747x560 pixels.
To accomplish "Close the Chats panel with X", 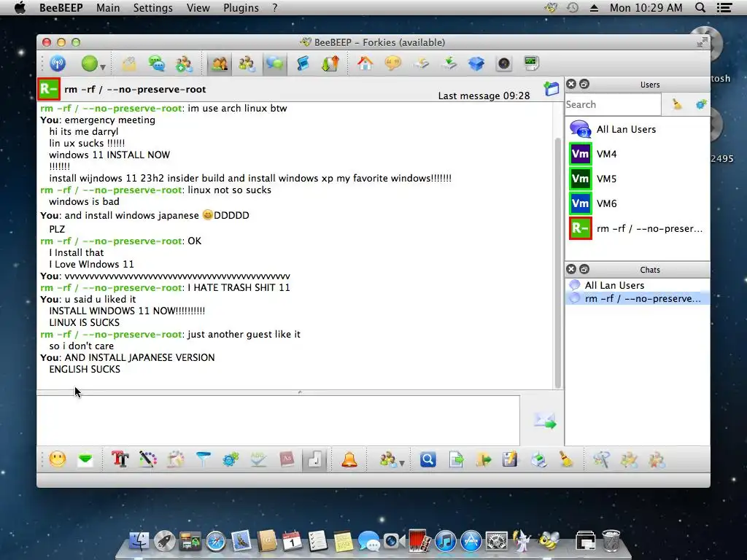I will pyautogui.click(x=571, y=270).
